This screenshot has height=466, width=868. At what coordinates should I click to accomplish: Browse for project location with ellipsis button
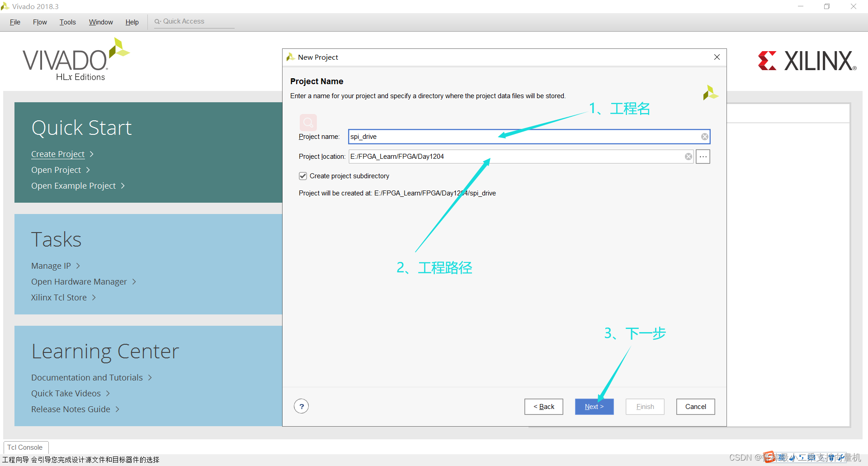703,157
